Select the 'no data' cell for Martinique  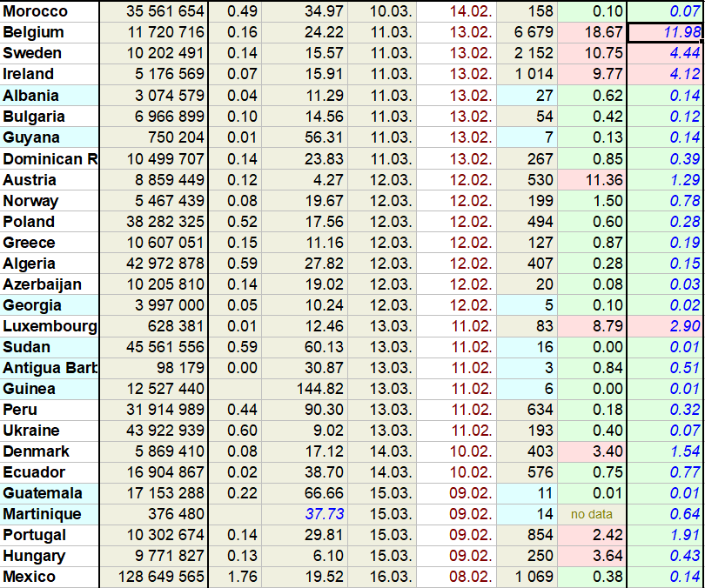[x=591, y=514]
